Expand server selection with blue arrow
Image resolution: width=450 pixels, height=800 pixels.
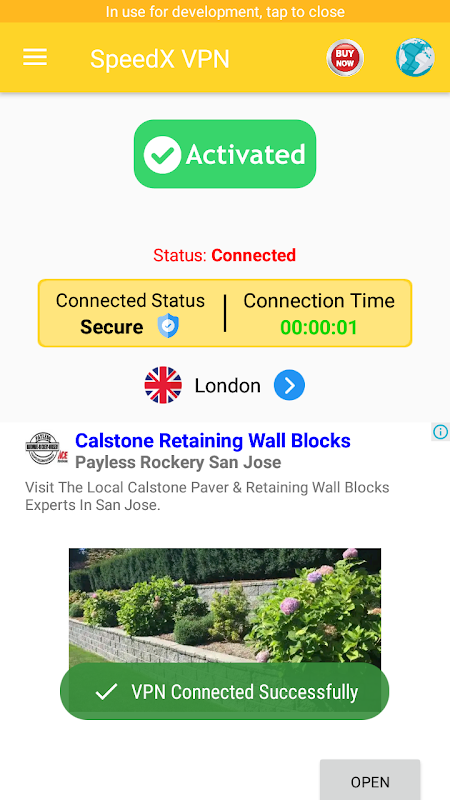(x=289, y=385)
